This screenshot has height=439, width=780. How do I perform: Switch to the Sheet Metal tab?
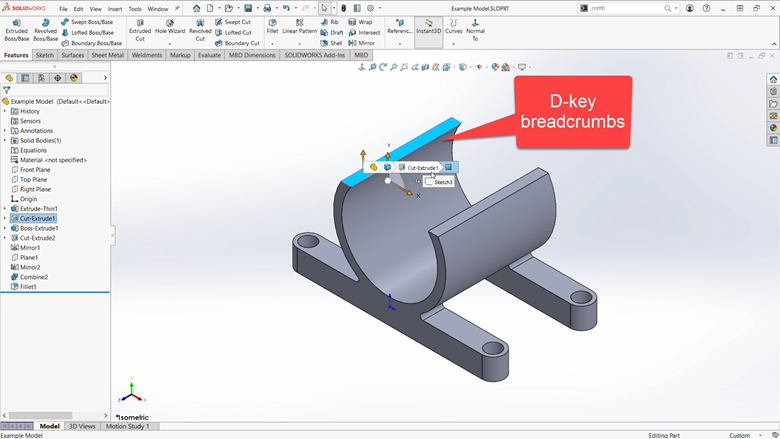coord(107,55)
